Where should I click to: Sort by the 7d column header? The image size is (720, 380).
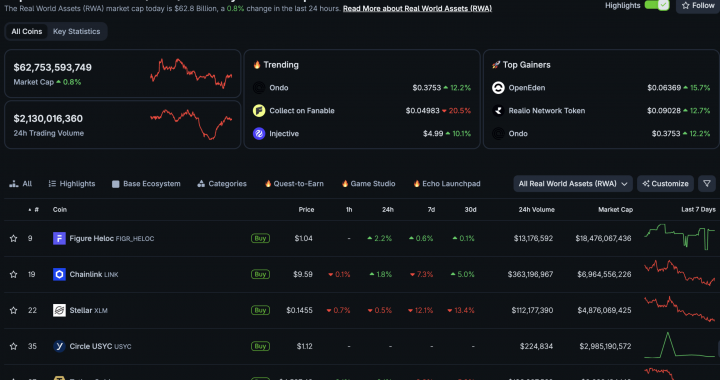point(431,209)
